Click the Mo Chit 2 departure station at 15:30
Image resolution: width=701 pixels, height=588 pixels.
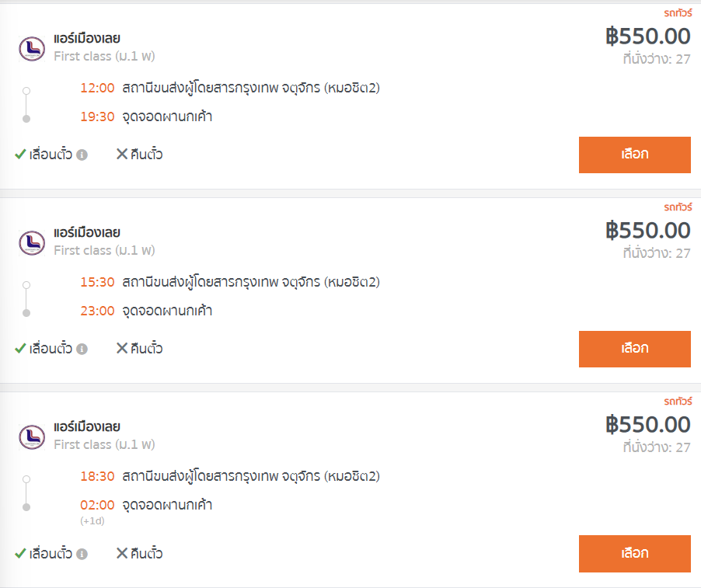[x=250, y=282]
